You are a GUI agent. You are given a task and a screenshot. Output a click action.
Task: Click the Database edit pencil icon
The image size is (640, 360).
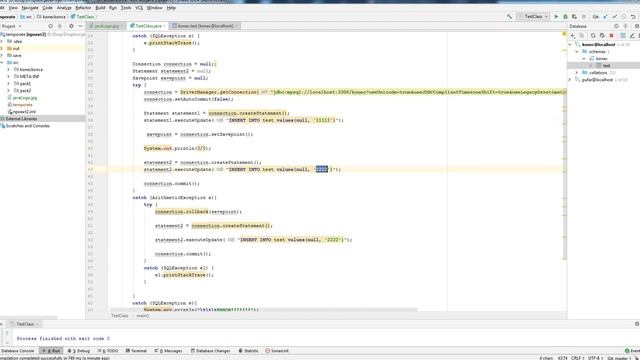(x=632, y=36)
